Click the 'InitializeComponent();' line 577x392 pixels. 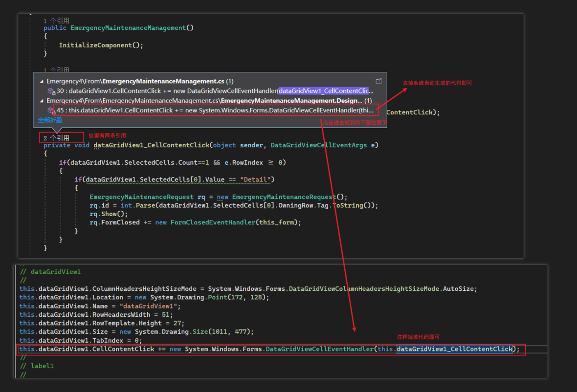pos(101,45)
